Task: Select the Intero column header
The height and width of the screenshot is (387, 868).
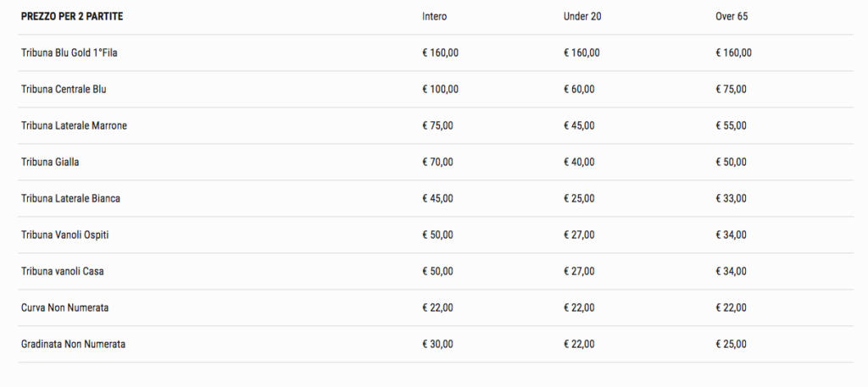Action: click(x=435, y=17)
